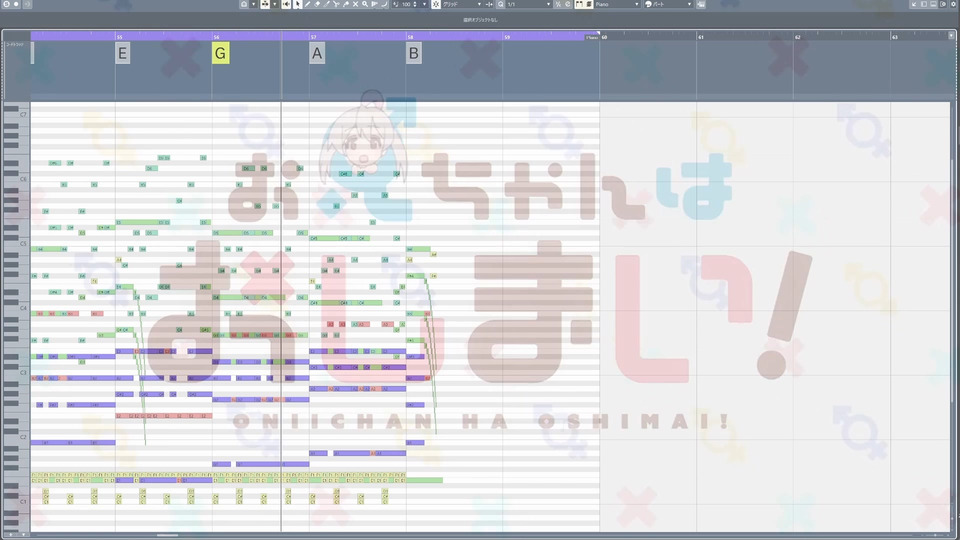Open dropdown arrow after second toolbar icon
This screenshot has width=960, height=540.
[274, 4]
